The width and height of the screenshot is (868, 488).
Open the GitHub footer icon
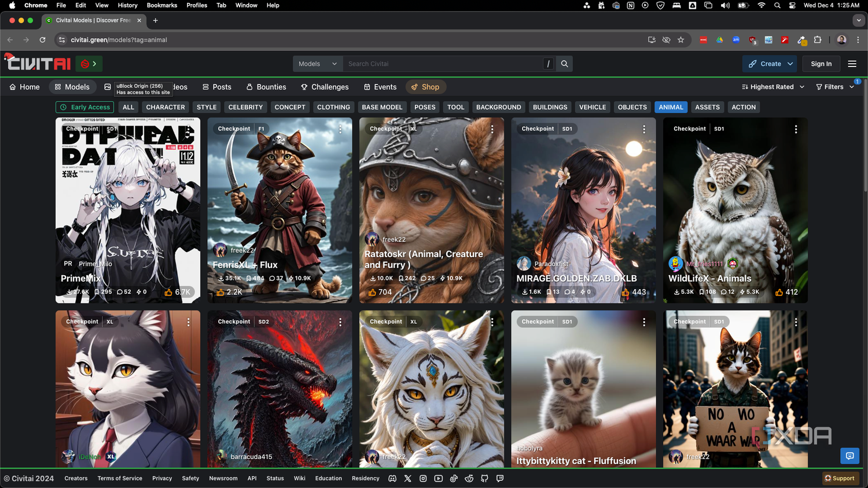point(484,478)
